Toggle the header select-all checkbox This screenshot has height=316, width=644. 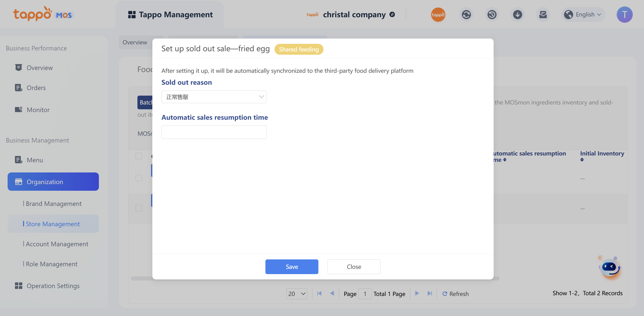(139, 156)
